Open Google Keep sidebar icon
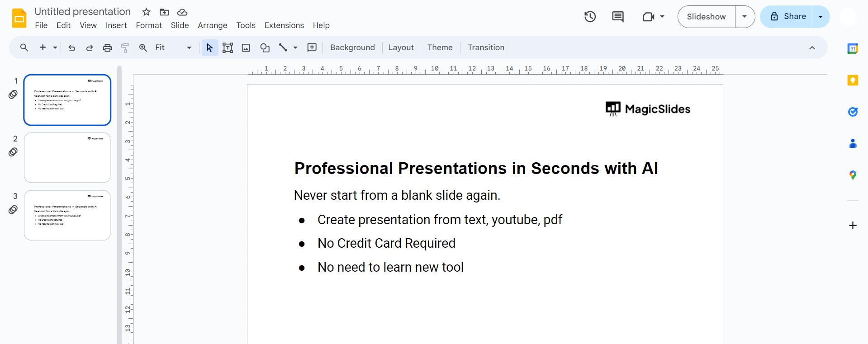This screenshot has width=868, height=344. (852, 80)
